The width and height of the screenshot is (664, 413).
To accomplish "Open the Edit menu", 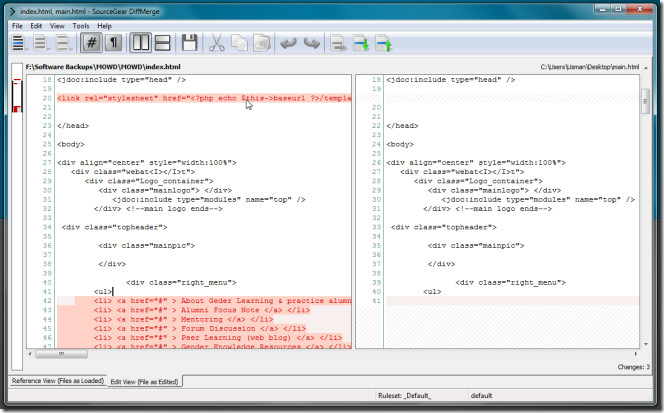I will pyautogui.click(x=36, y=26).
